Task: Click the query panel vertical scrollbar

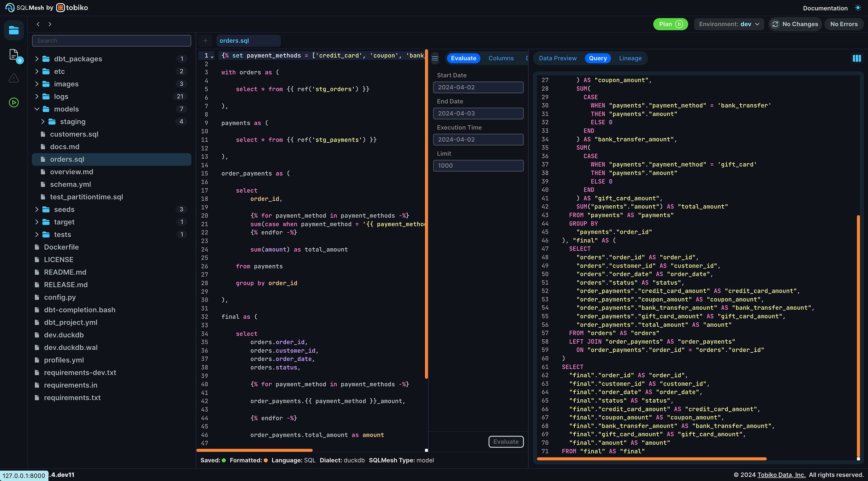Action: point(858,336)
